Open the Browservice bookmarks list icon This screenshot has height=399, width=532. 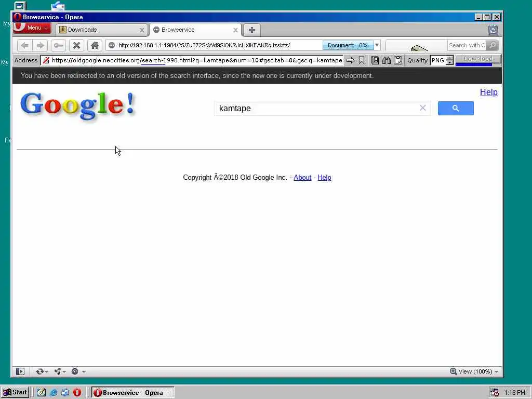(375, 60)
